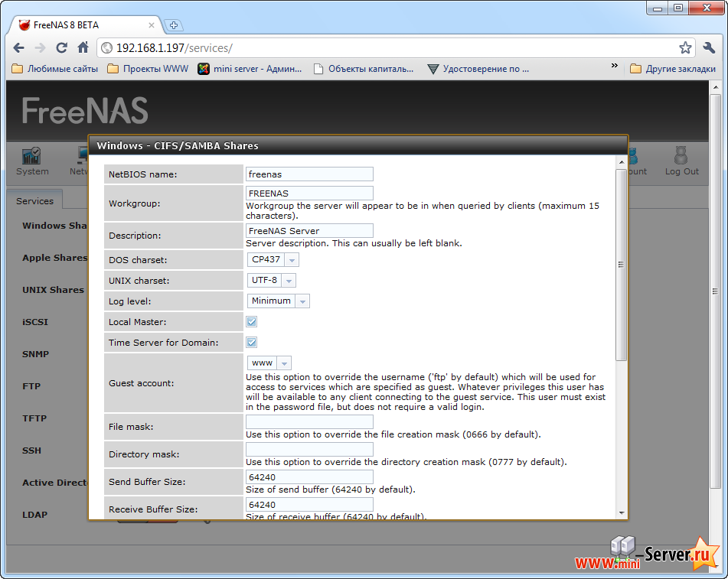The width and height of the screenshot is (728, 579).
Task: Open LDAP service entry
Action: click(x=34, y=515)
